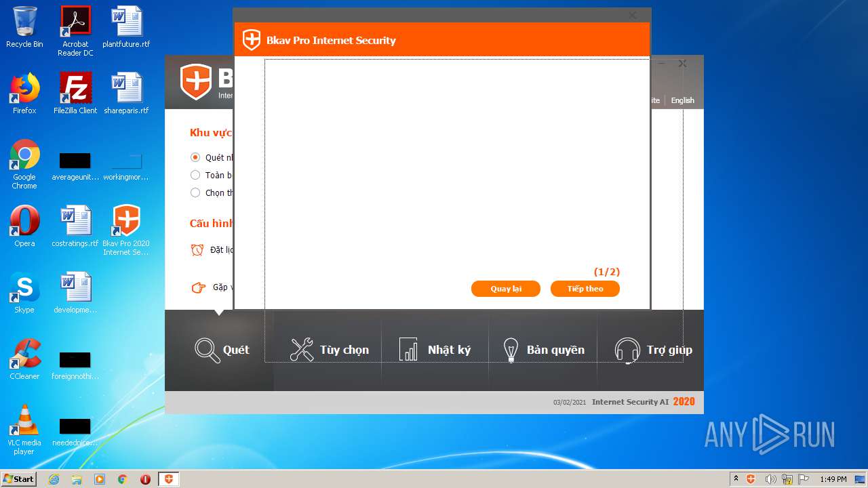868x488 pixels.
Task: Open the Quét tab
Action: [x=220, y=350]
